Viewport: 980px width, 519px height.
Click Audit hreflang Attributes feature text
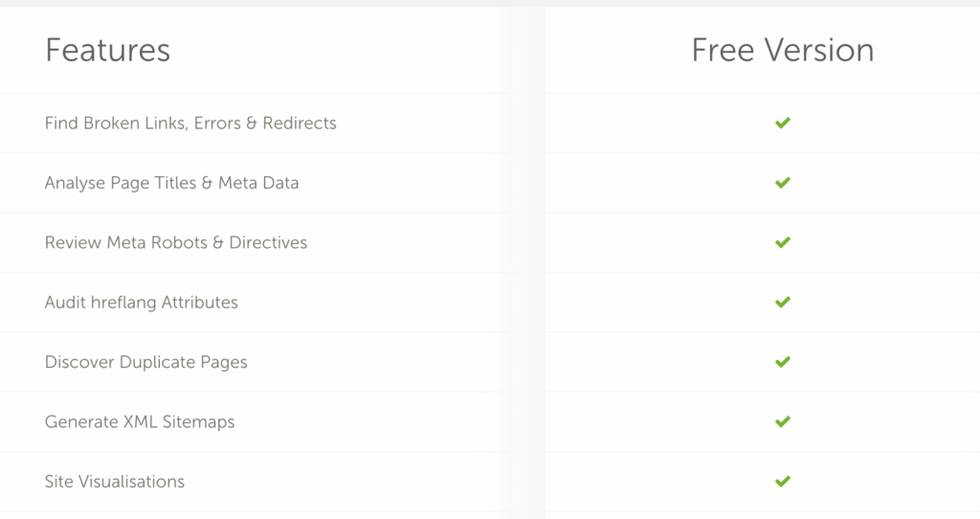[142, 303]
